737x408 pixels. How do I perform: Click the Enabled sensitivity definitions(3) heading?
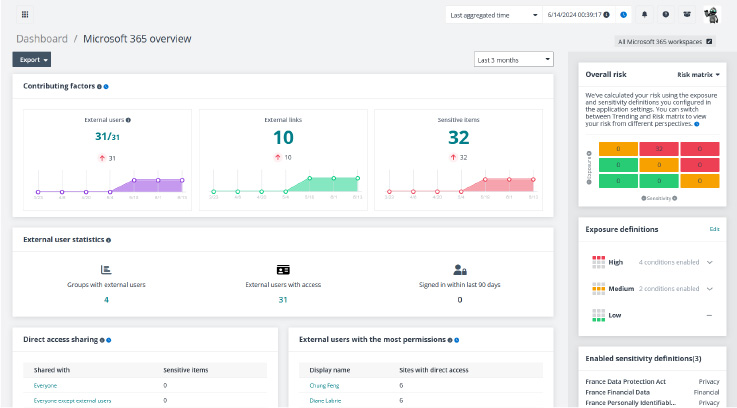click(643, 359)
